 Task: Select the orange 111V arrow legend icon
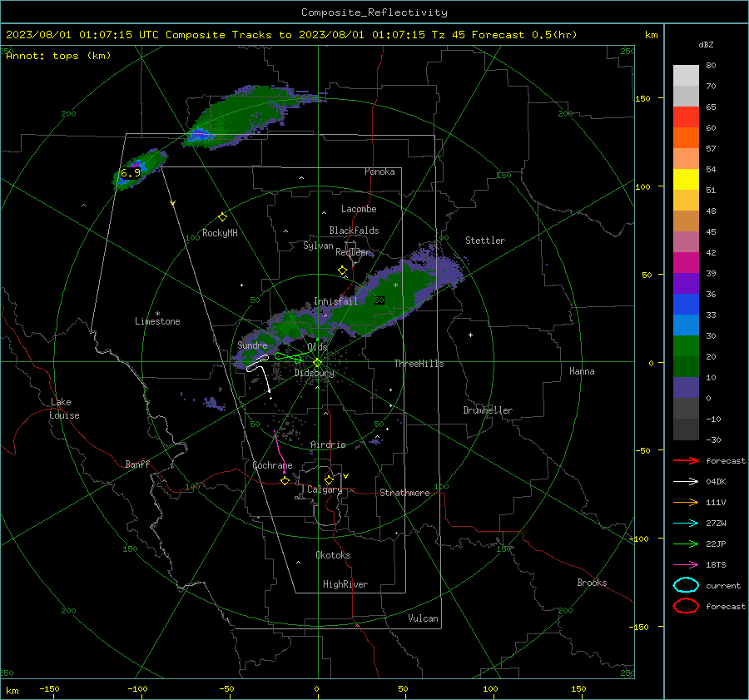(x=686, y=502)
